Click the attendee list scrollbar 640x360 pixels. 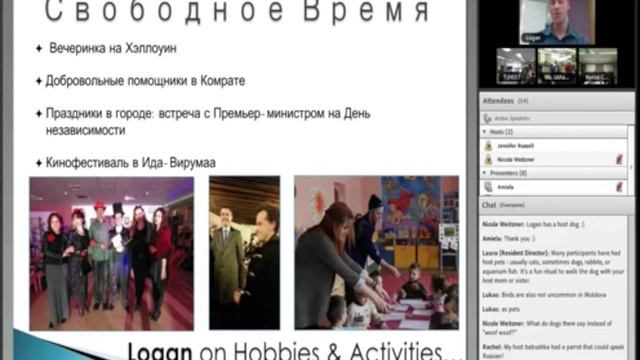(631, 159)
